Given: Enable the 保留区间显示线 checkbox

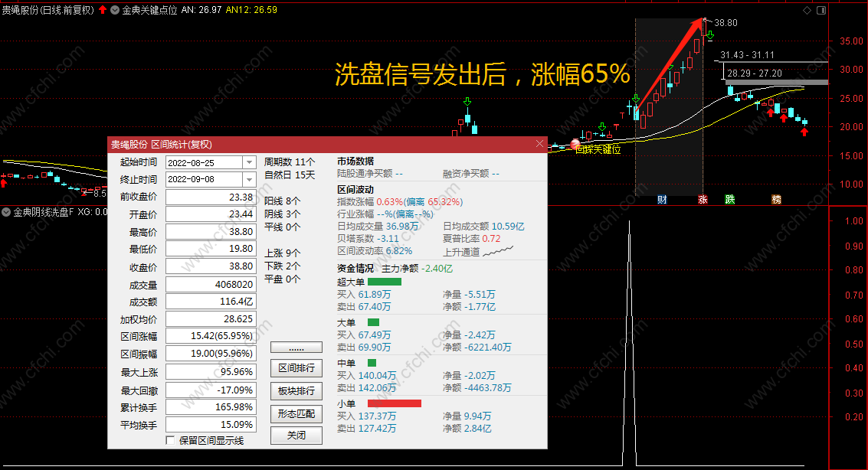Looking at the screenshot, I should (171, 440).
